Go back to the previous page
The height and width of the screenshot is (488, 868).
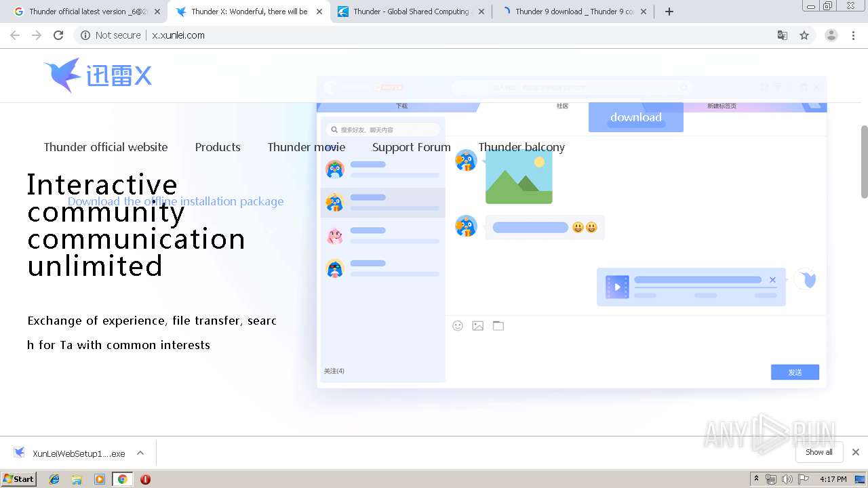15,35
